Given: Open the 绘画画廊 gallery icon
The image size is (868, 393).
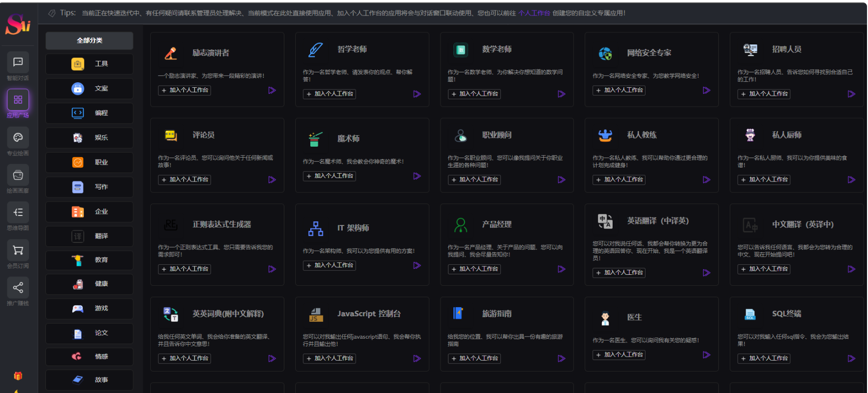Looking at the screenshot, I should coord(18,175).
